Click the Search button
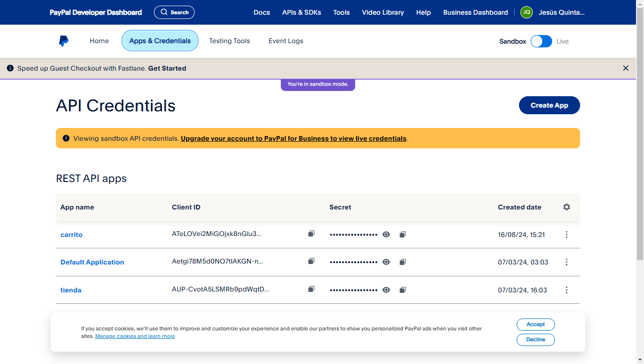 tap(174, 12)
